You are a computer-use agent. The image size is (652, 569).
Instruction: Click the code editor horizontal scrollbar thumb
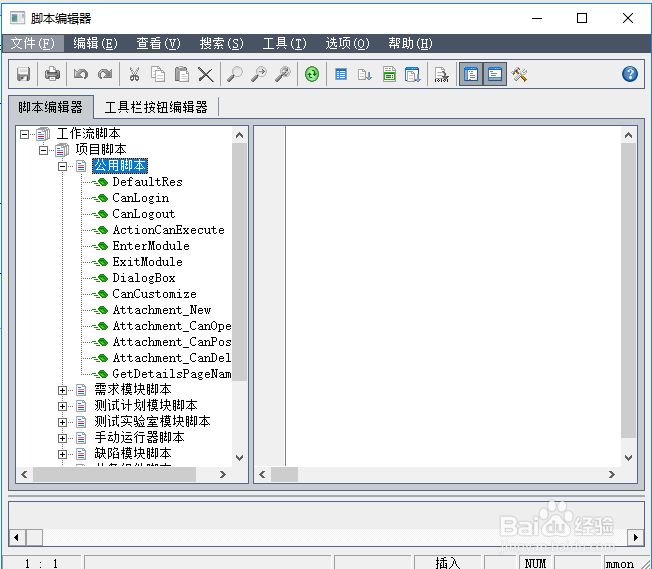(284, 475)
